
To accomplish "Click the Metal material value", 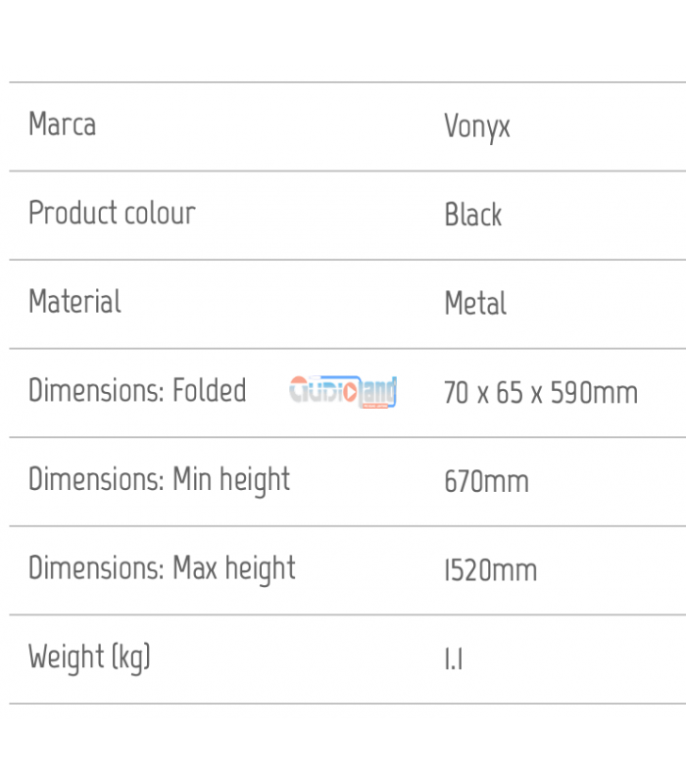I will [475, 304].
